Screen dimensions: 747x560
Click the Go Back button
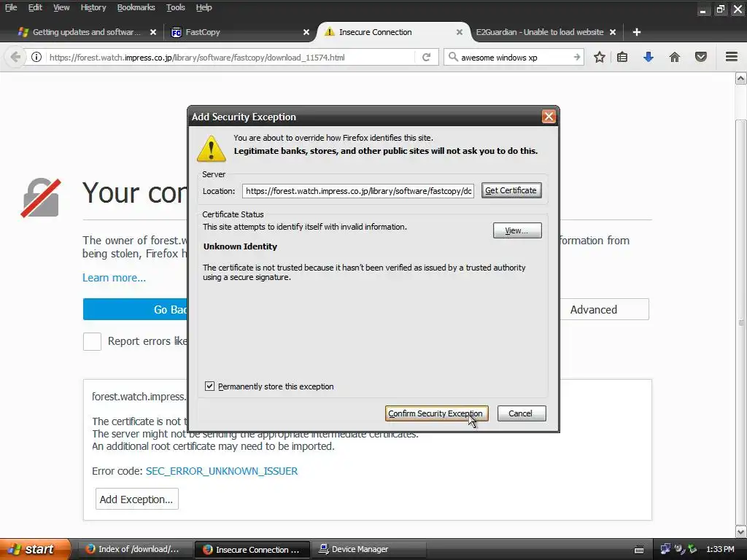[x=136, y=309]
